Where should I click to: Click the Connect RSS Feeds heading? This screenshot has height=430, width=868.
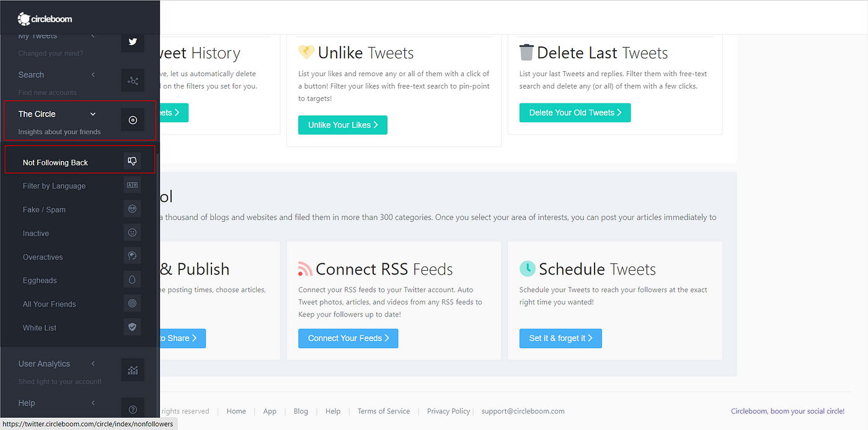pyautogui.click(x=384, y=269)
